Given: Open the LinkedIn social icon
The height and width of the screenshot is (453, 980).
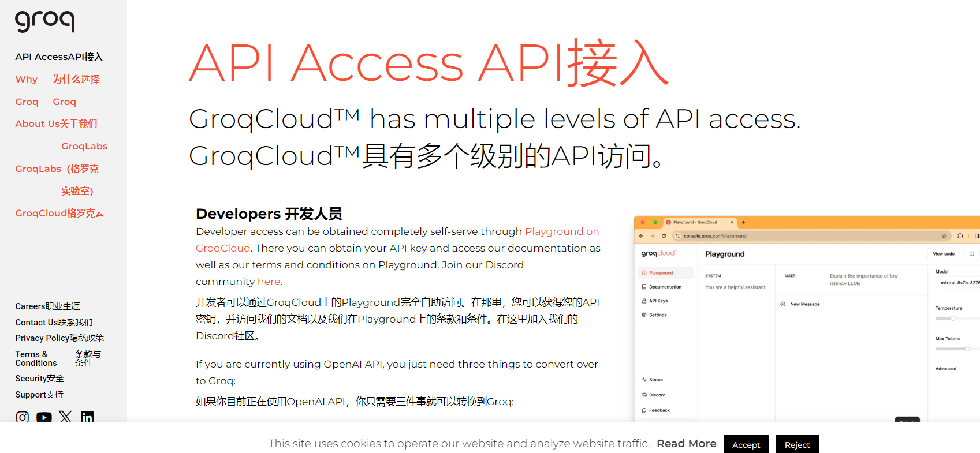Looking at the screenshot, I should (87, 417).
